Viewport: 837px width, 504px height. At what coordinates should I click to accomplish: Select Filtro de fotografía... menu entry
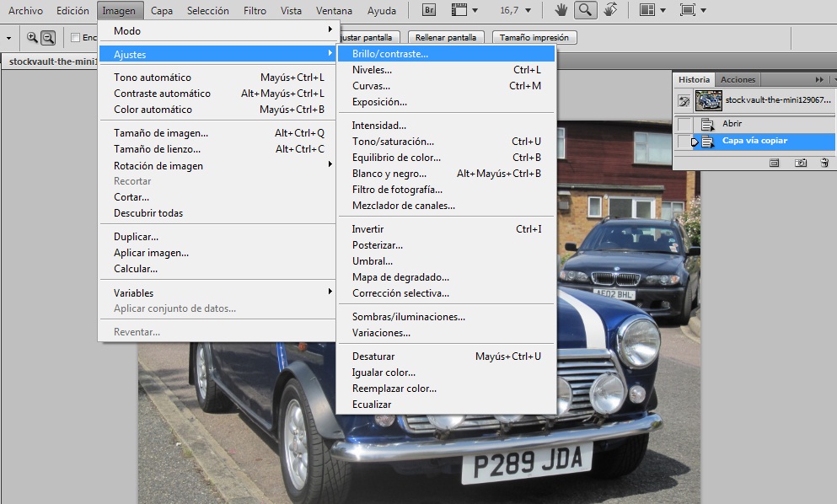click(x=446, y=189)
